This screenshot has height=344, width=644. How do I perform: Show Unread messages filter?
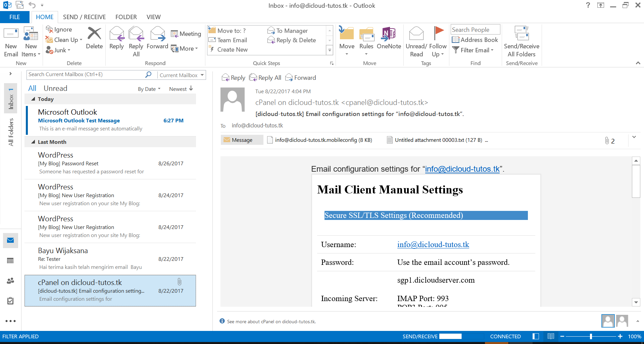(55, 88)
